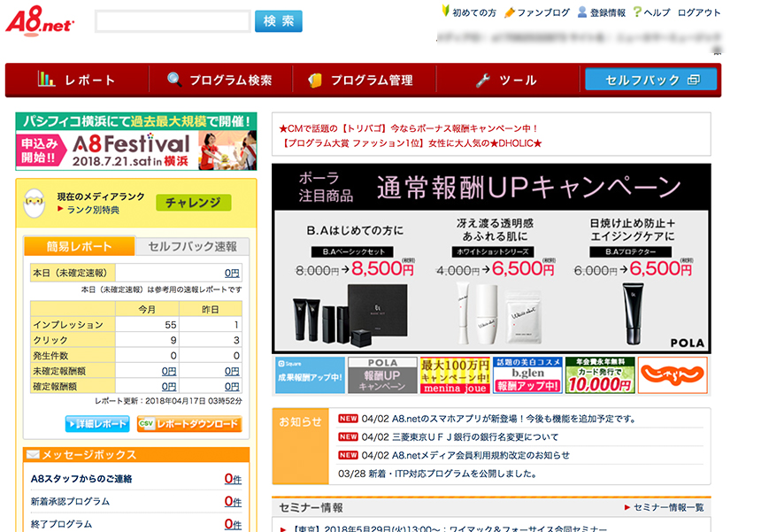Click 今月 確定報酬額 0円 link
The width and height of the screenshot is (761, 532).
pyautogui.click(x=169, y=387)
